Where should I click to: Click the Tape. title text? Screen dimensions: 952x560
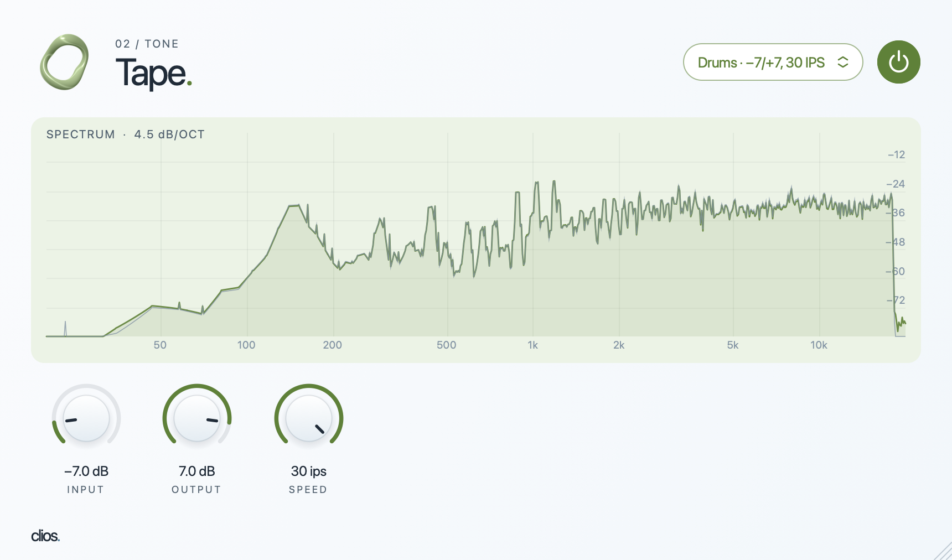click(x=154, y=73)
